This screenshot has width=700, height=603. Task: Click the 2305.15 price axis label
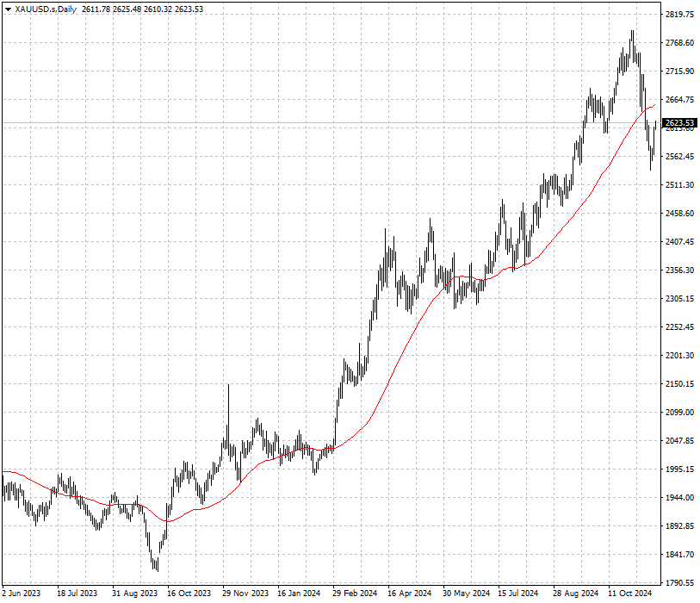pyautogui.click(x=679, y=298)
